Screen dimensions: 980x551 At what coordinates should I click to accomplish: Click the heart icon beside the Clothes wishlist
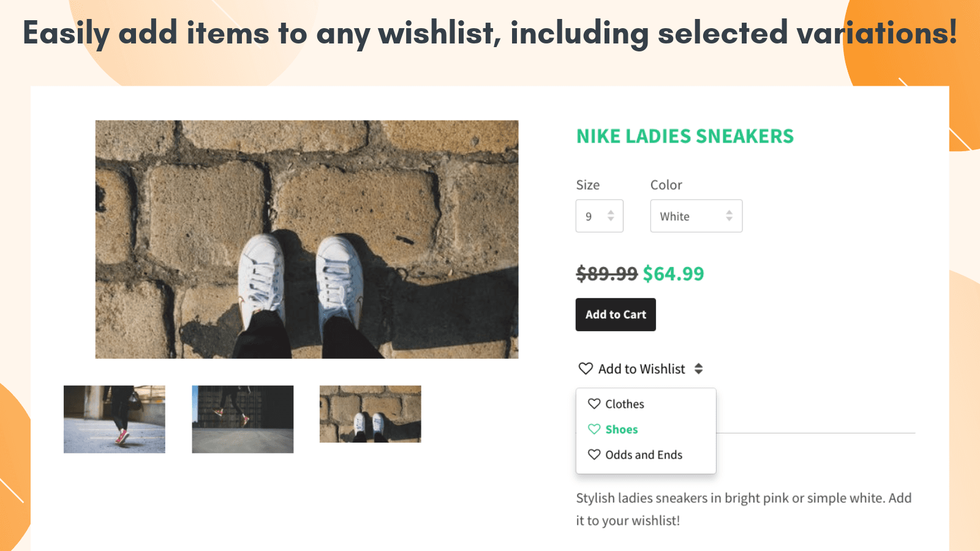click(x=594, y=403)
